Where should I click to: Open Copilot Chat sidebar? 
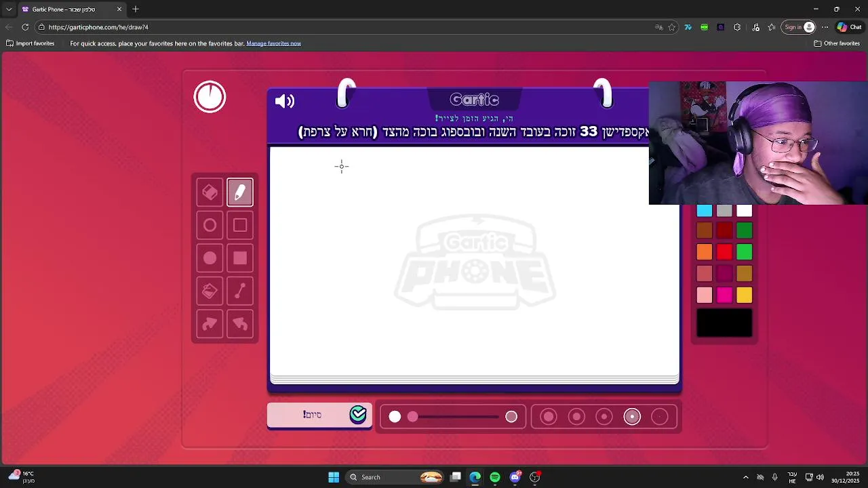[850, 27]
